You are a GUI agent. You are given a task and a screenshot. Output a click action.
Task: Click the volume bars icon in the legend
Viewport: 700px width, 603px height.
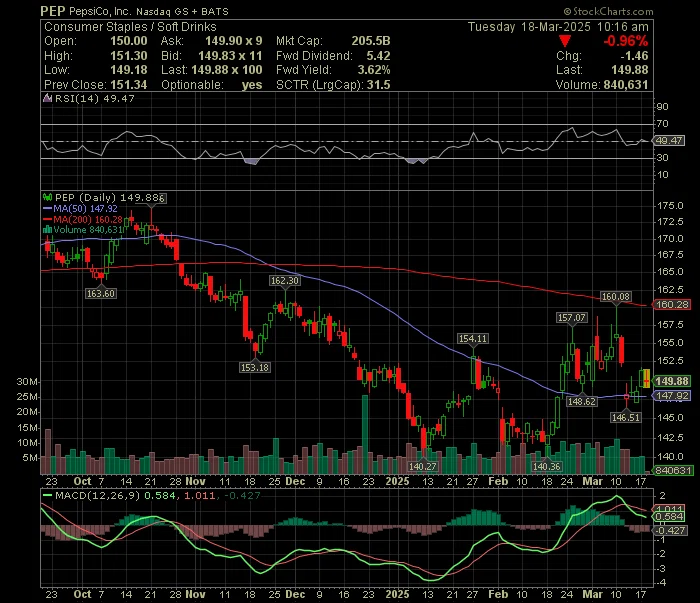click(47, 230)
